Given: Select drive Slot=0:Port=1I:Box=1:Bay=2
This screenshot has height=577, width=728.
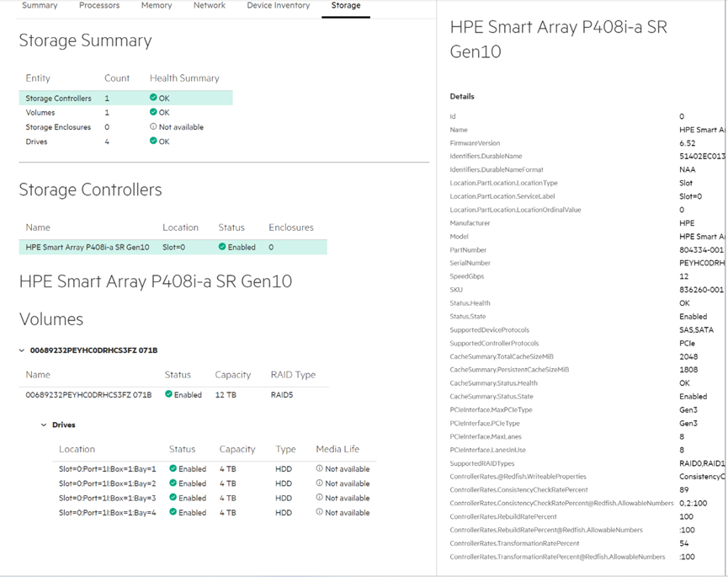Looking at the screenshot, I should [107, 484].
